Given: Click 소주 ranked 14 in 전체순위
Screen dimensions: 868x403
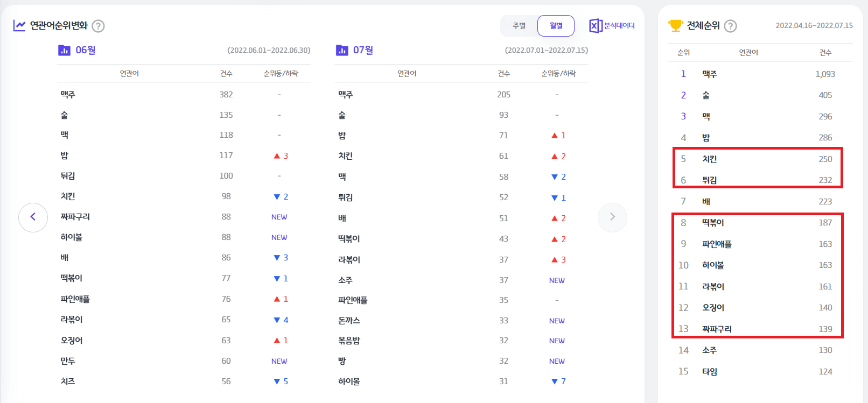Looking at the screenshot, I should [x=710, y=350].
